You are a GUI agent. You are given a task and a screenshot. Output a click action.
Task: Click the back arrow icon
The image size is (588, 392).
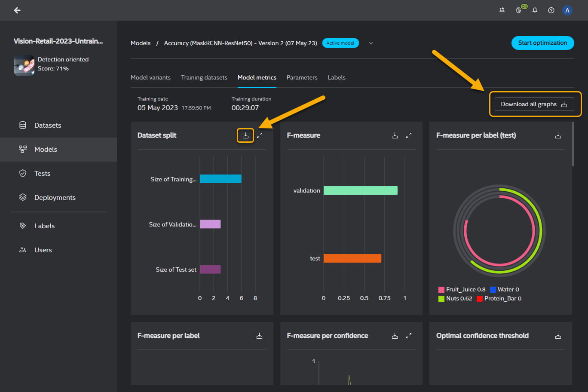click(17, 10)
